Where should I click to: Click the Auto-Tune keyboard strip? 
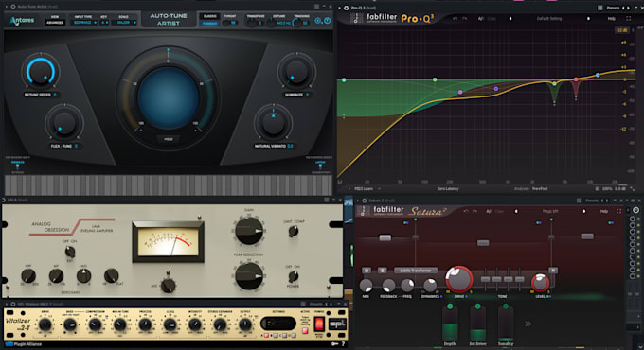[169, 184]
